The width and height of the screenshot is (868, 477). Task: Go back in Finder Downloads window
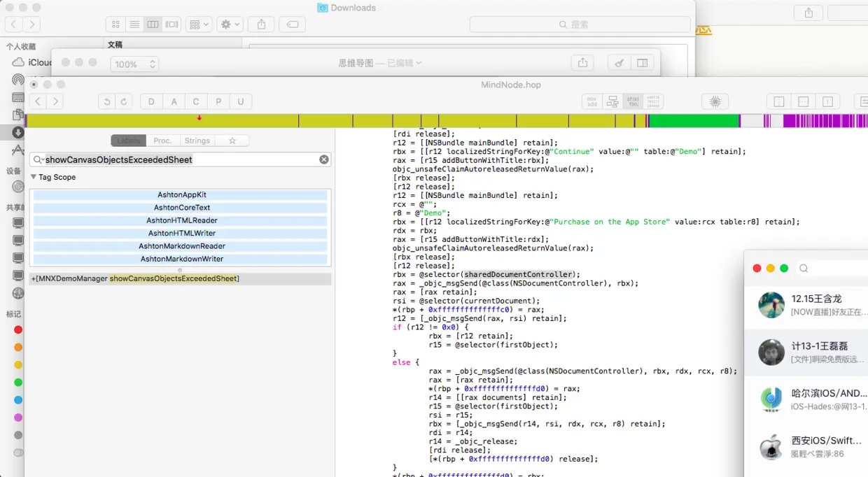pos(14,24)
